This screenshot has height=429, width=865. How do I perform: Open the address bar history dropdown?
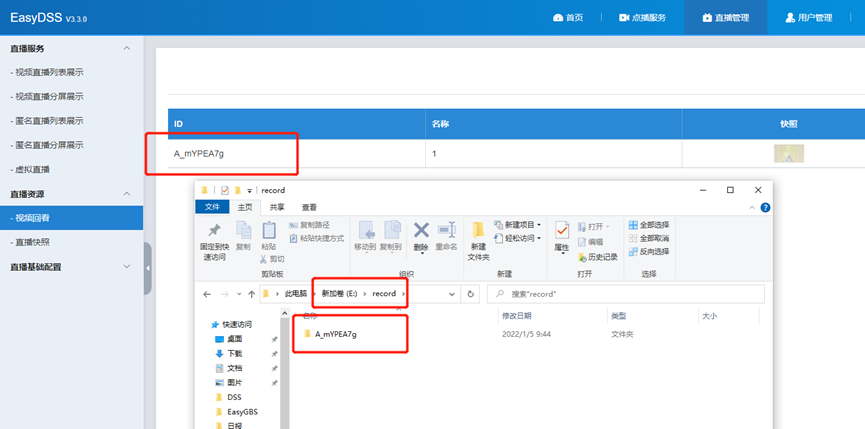[452, 294]
